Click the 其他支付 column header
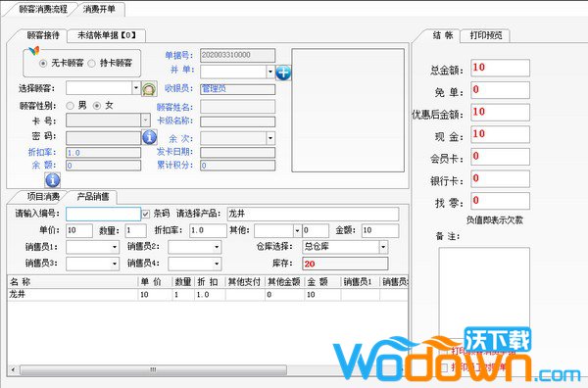Image resolution: width=588 pixels, height=388 pixels. tap(245, 282)
